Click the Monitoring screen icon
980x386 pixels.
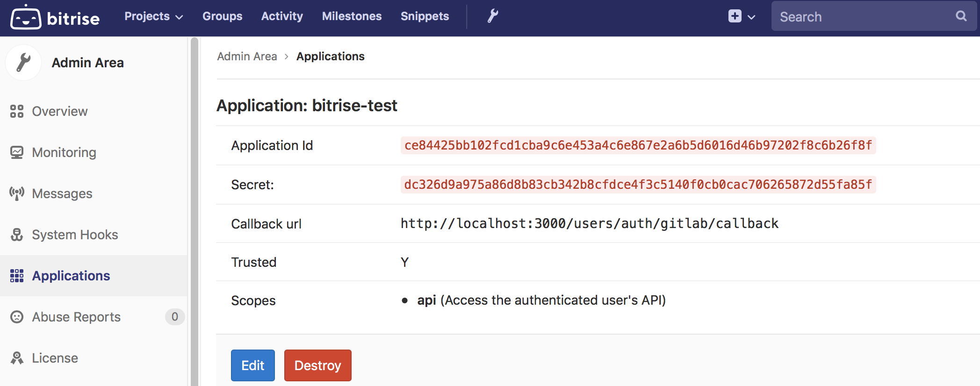17,152
